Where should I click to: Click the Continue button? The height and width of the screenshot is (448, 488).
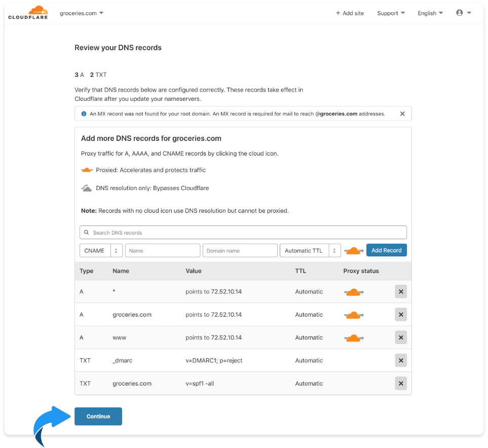(98, 416)
